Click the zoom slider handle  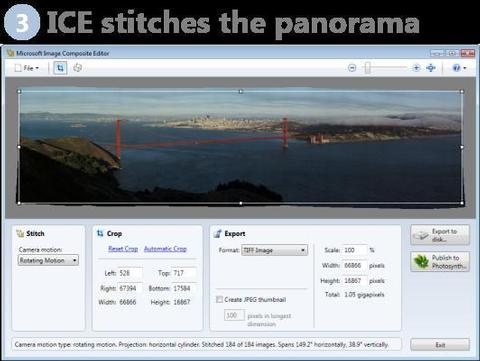(x=367, y=68)
